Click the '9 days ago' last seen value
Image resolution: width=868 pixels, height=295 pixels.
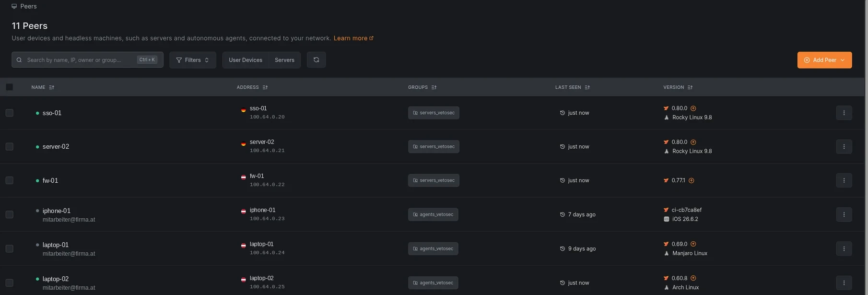click(582, 249)
